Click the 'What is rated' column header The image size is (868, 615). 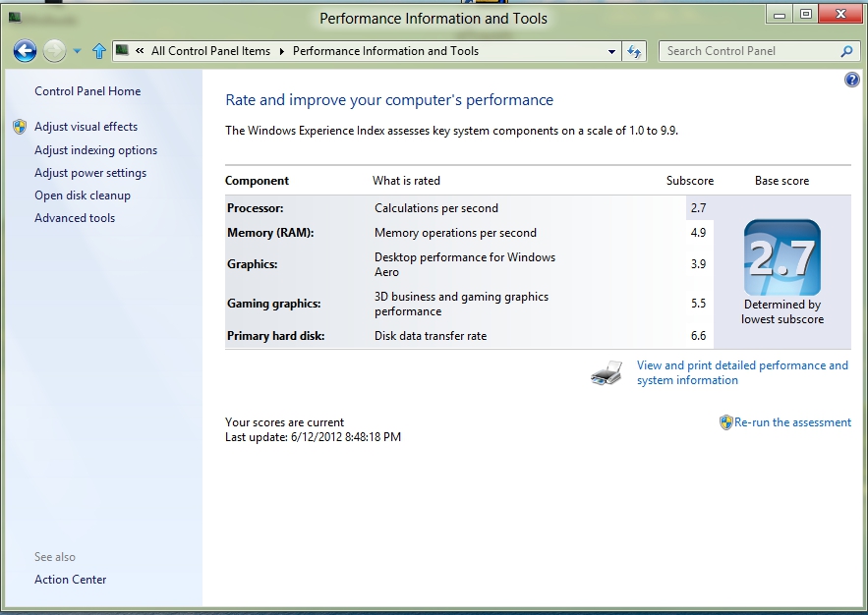[406, 181]
